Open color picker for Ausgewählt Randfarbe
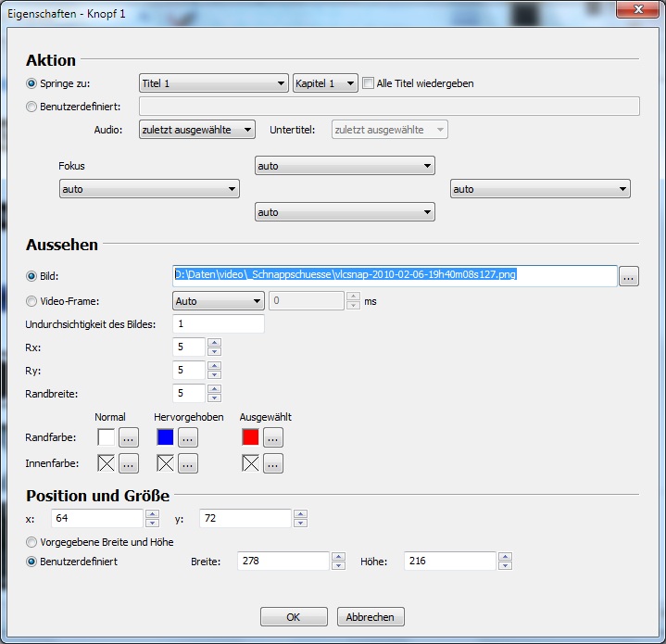666x644 pixels. coord(273,437)
